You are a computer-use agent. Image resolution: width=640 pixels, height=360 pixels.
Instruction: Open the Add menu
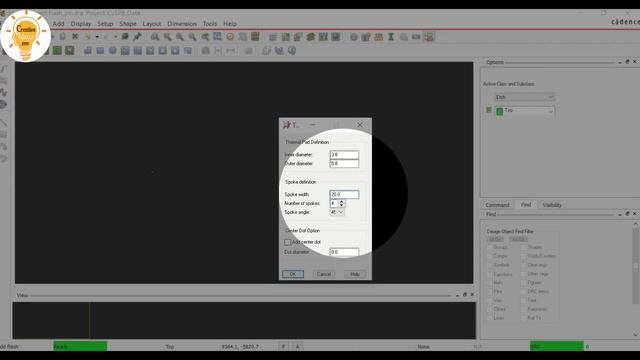point(58,24)
